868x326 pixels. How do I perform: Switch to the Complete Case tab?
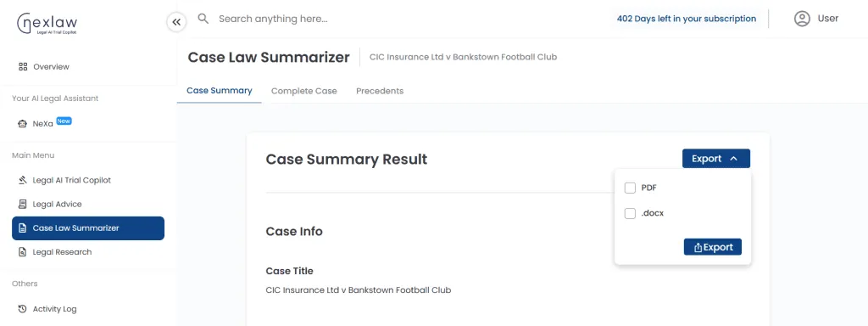pos(304,91)
